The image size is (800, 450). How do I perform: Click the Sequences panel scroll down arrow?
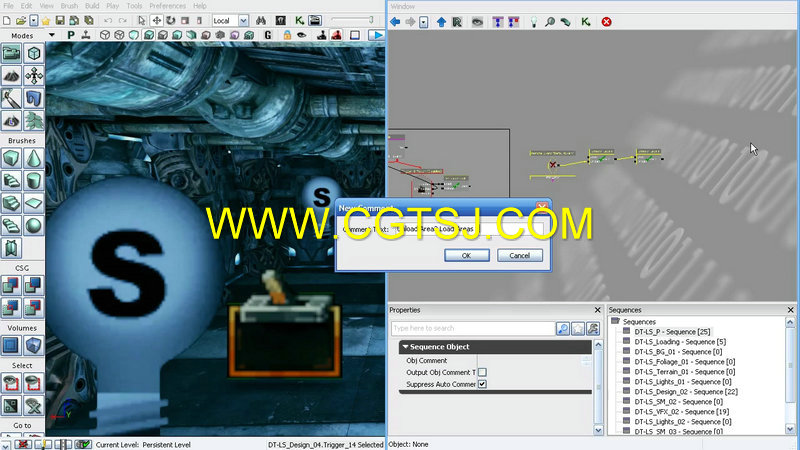790,429
